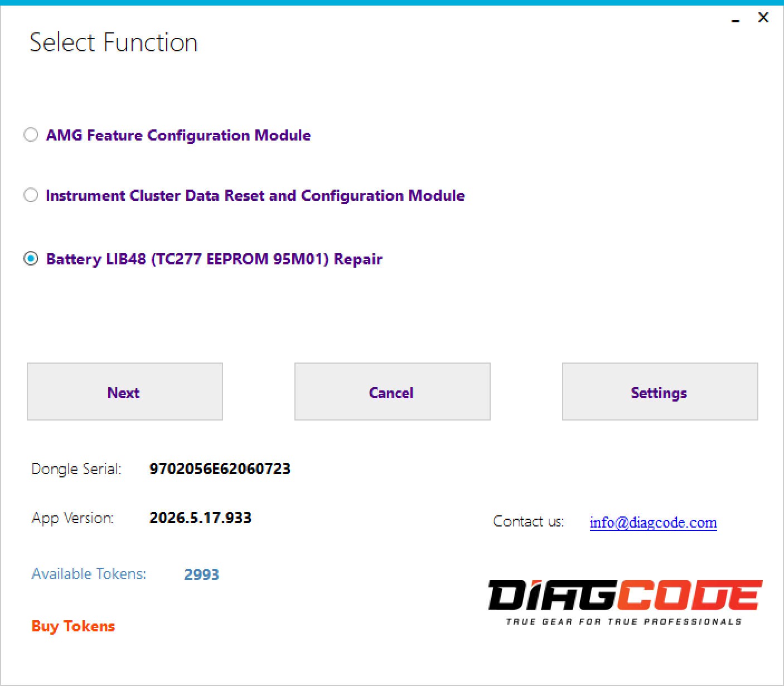Click the Dongle Serial label

pyautogui.click(x=76, y=469)
